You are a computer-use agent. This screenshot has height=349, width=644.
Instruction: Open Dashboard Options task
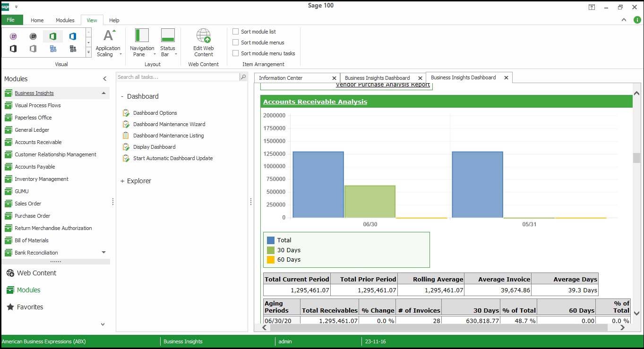click(155, 113)
